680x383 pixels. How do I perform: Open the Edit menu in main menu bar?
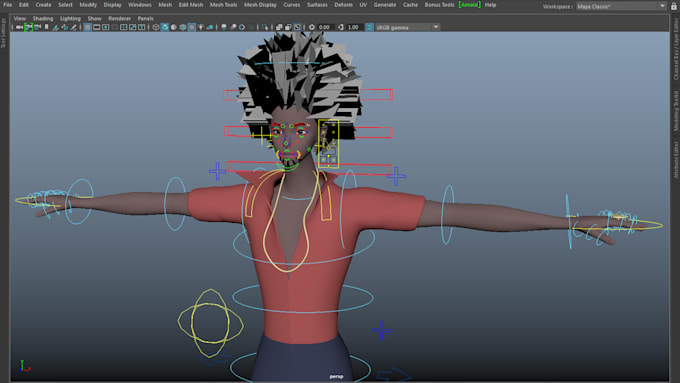coord(23,5)
